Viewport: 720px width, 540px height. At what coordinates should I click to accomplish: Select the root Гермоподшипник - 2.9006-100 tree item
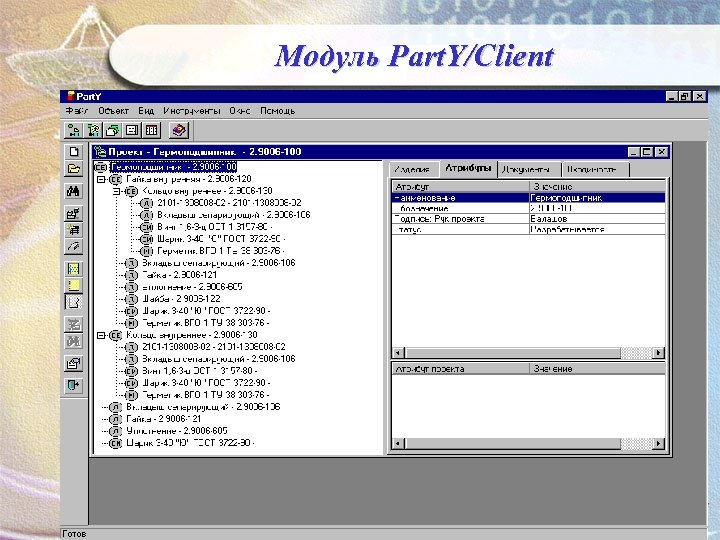[174, 167]
